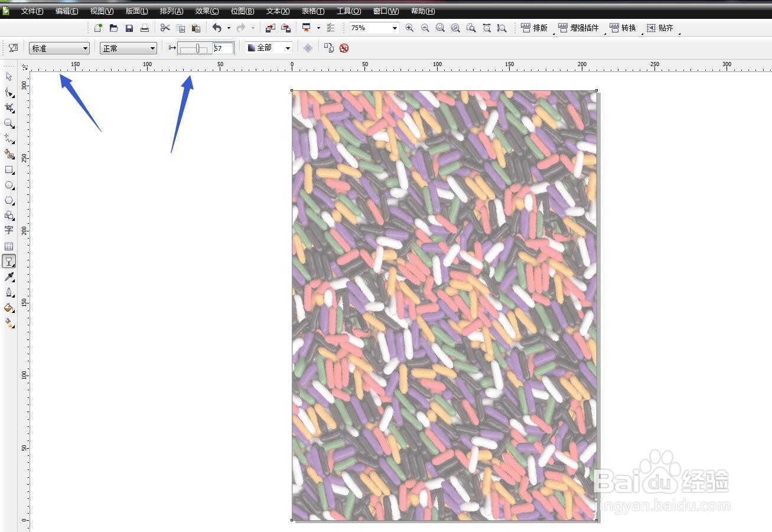Click the 贴齐 button
Image resolution: width=772 pixels, height=532 pixels.
tap(660, 28)
